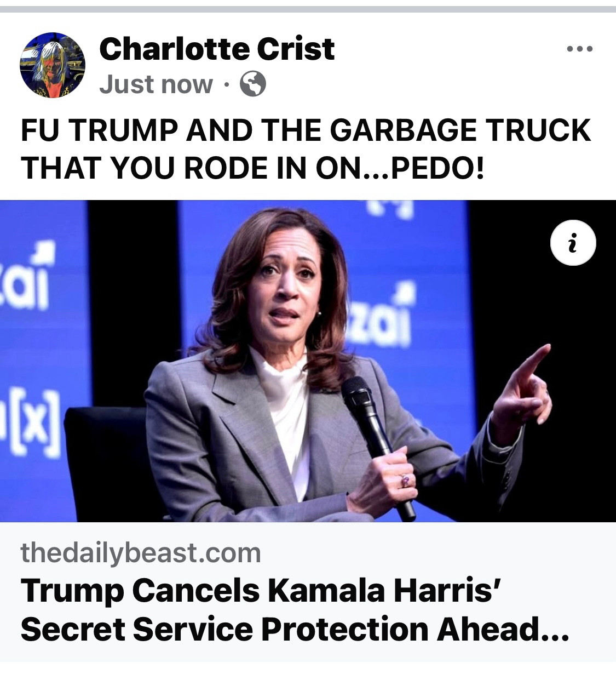Viewport: 616px width, 674px height.
Task: Click the "Just now" post timestamp
Action: click(156, 84)
